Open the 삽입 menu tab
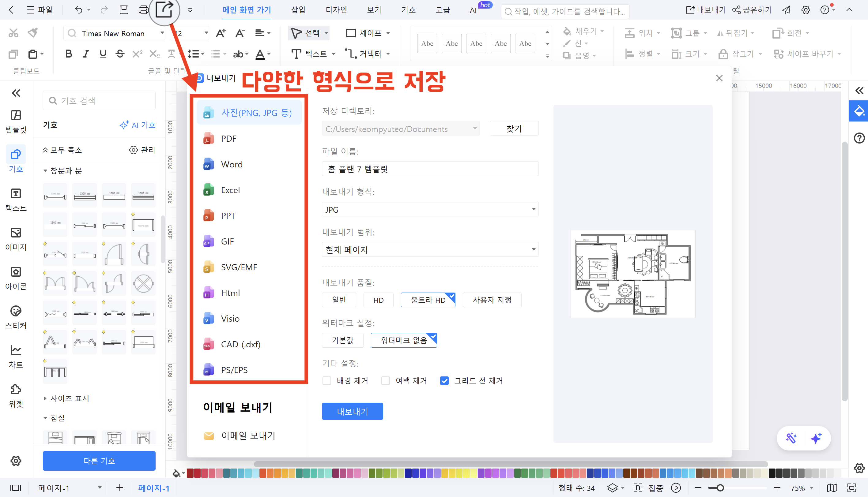 tap(298, 10)
